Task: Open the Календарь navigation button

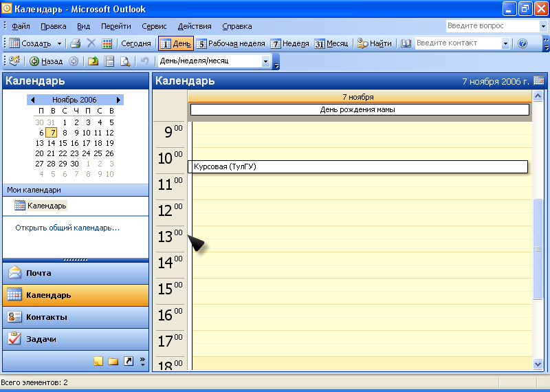Action: tap(76, 295)
